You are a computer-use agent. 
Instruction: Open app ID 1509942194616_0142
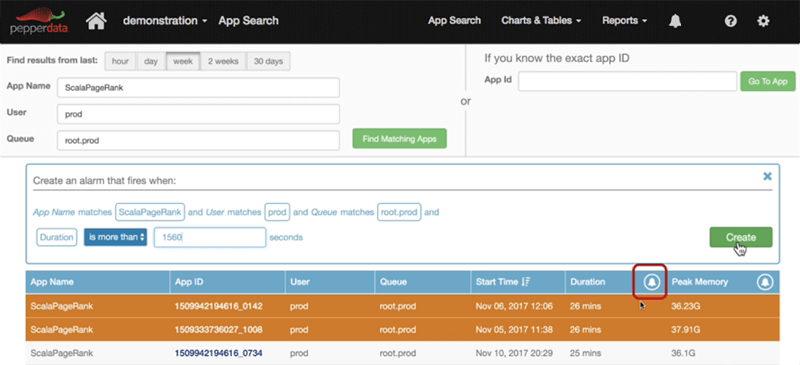[218, 307]
